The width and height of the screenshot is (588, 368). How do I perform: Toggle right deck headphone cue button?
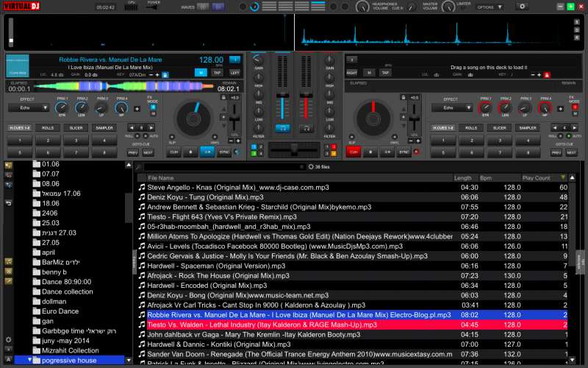[x=306, y=128]
